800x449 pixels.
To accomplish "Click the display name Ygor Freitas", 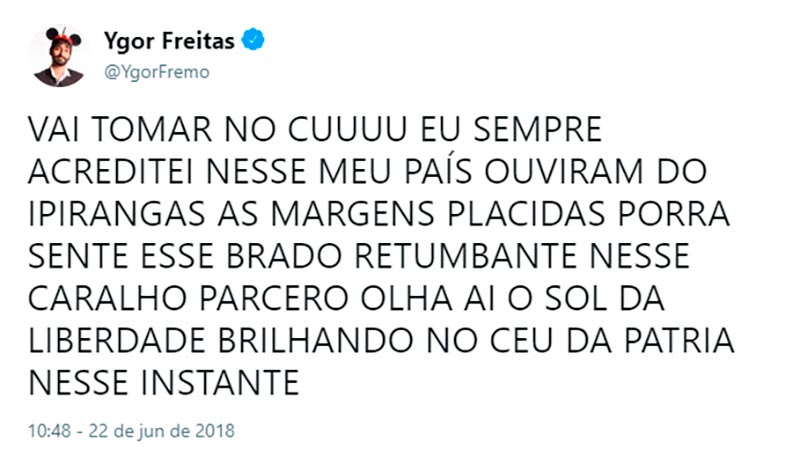I will 171,41.
